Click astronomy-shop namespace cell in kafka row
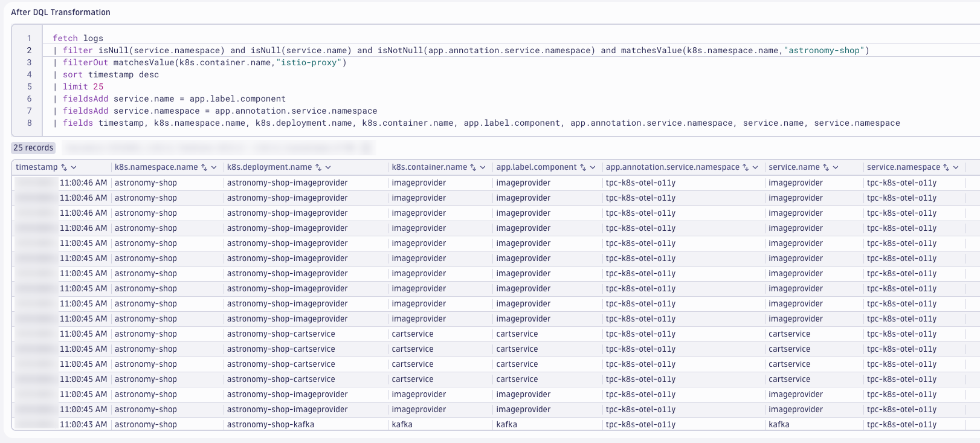 (x=146, y=424)
